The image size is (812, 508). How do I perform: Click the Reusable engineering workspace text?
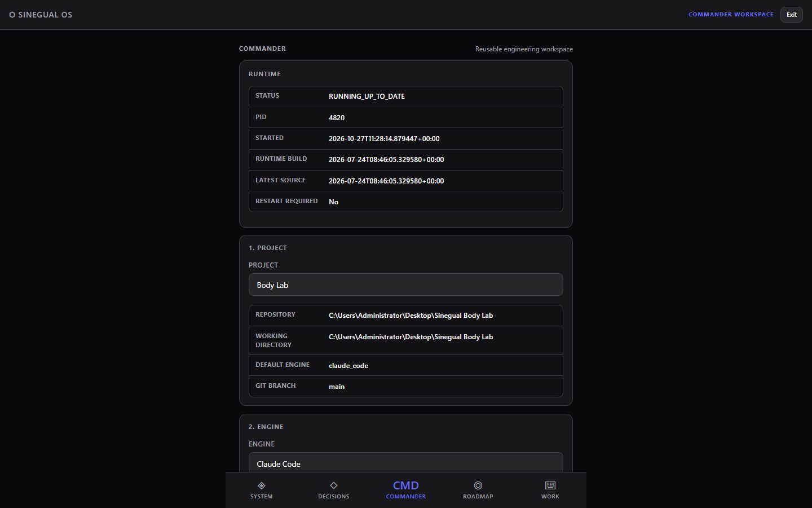pyautogui.click(x=524, y=49)
